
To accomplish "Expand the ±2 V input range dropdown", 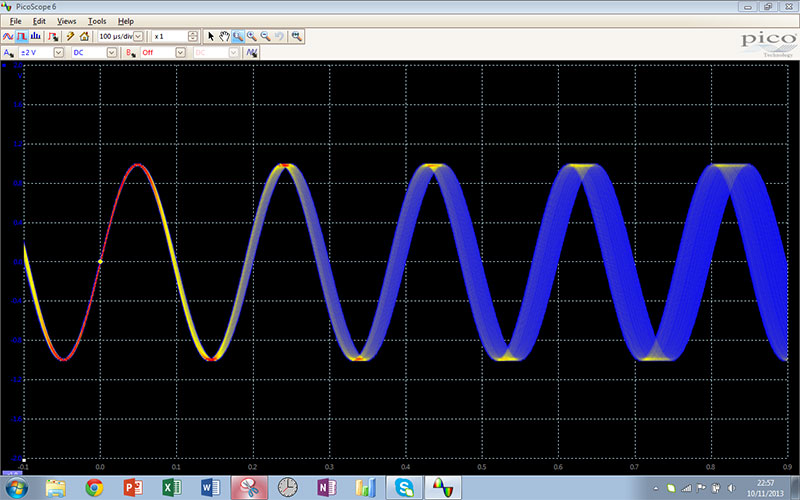I will click(57, 52).
